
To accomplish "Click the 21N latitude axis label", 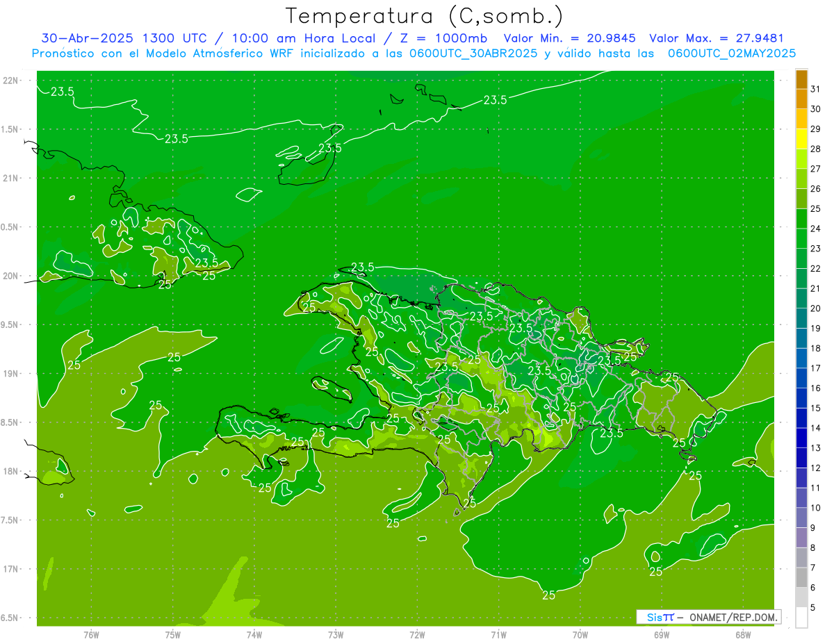I will coord(10,178).
